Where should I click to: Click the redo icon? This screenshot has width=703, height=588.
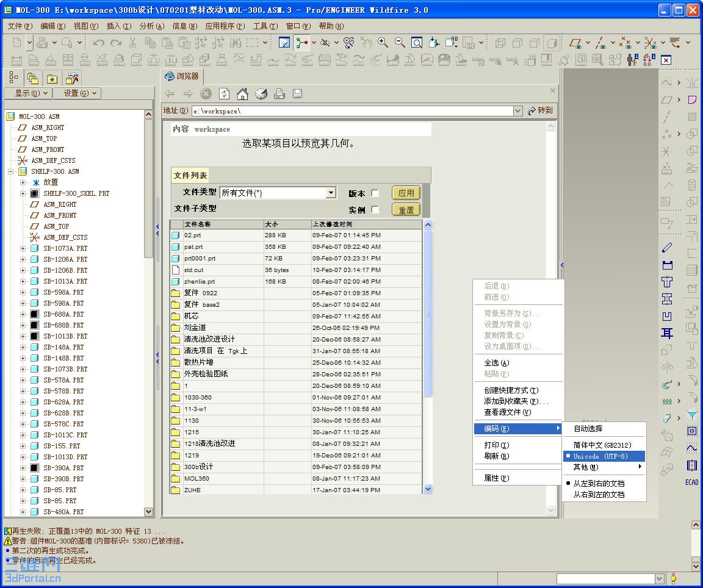click(x=116, y=43)
